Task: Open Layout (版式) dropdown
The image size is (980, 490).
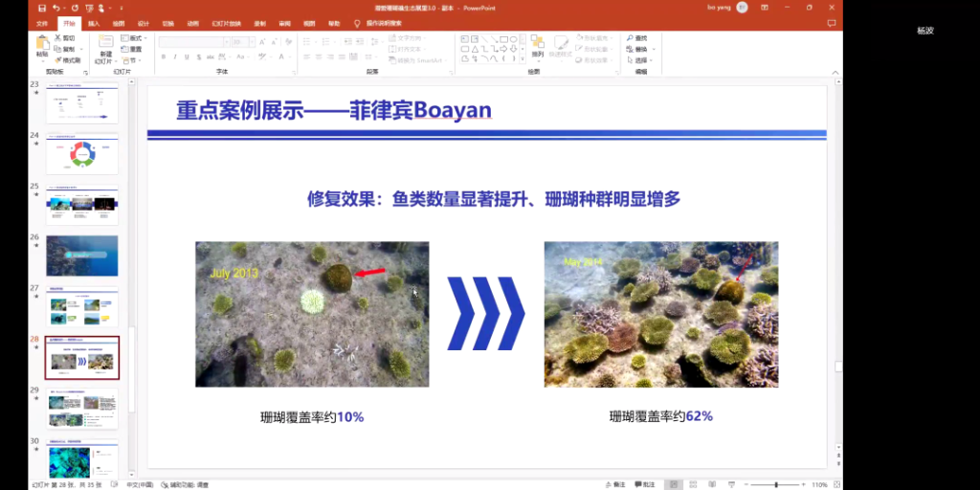Action: pyautogui.click(x=134, y=38)
